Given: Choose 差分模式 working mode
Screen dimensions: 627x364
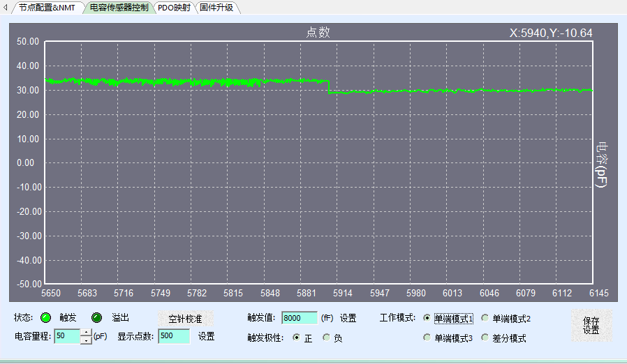Looking at the screenshot, I should (485, 338).
